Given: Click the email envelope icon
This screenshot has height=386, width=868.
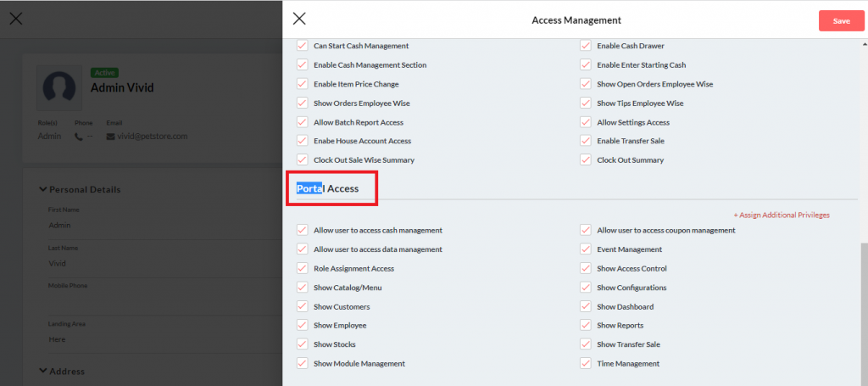Looking at the screenshot, I should [x=111, y=136].
